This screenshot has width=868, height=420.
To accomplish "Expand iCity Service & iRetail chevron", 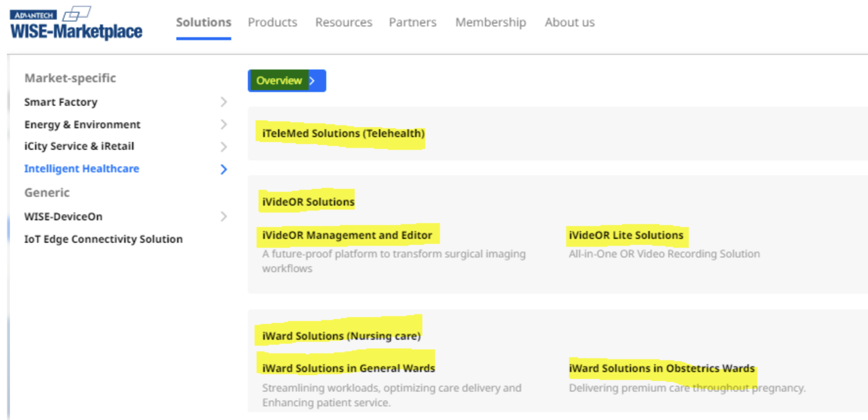I will [x=223, y=146].
